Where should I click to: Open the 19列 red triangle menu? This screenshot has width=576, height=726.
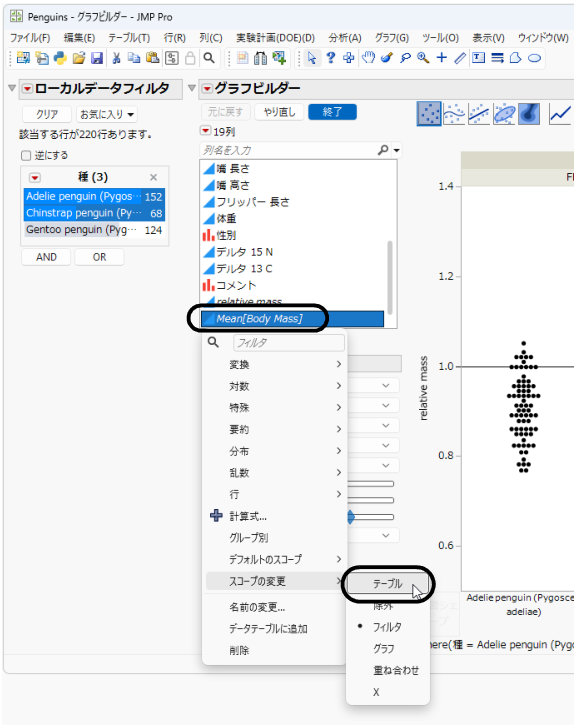(x=205, y=131)
